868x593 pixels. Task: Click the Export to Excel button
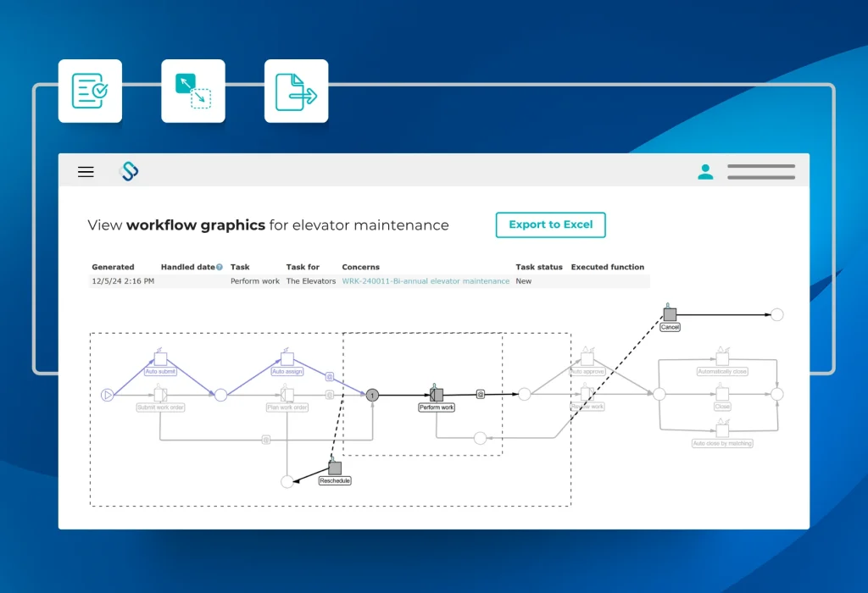(550, 224)
